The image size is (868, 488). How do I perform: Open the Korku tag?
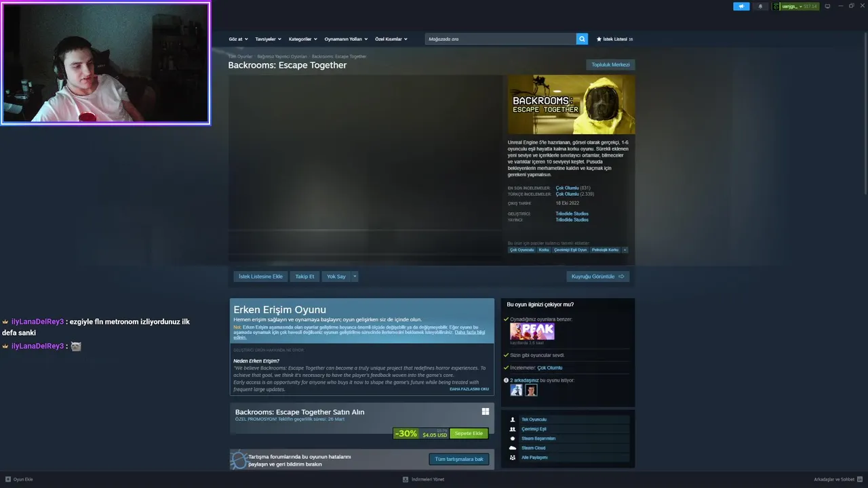pos(544,250)
